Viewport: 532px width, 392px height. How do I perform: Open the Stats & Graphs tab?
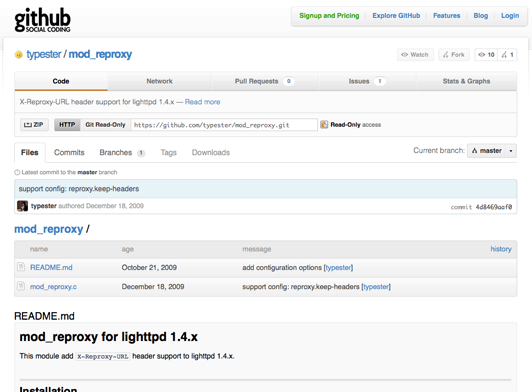[x=467, y=81]
